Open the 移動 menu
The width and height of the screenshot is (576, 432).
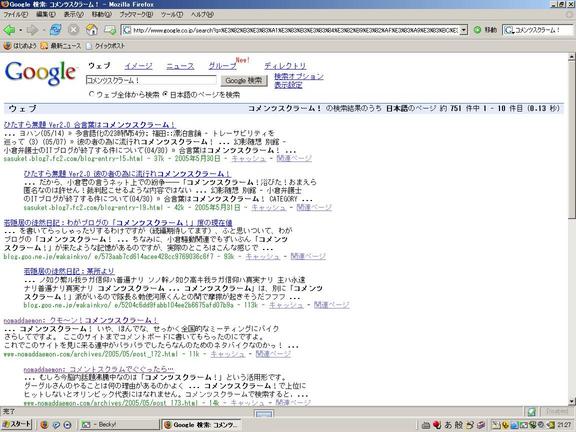click(101, 15)
